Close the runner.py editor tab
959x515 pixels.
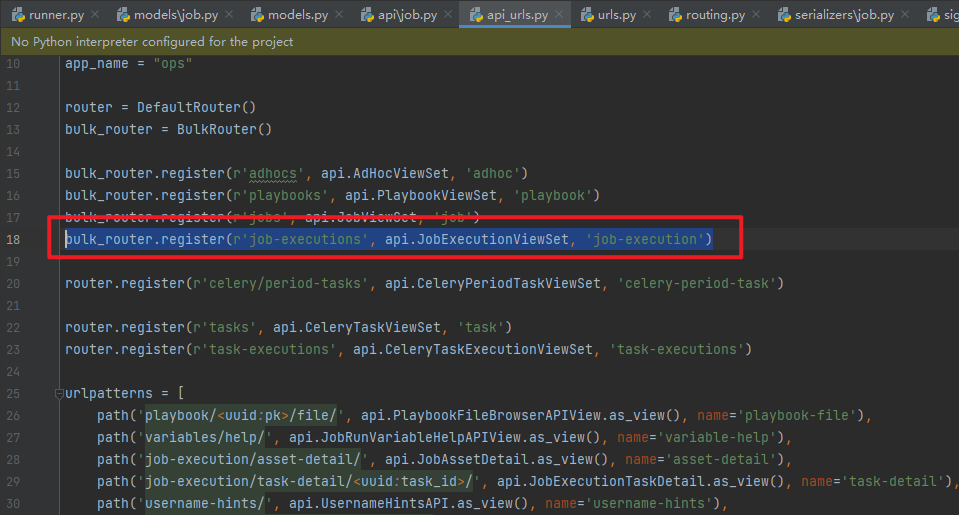93,15
